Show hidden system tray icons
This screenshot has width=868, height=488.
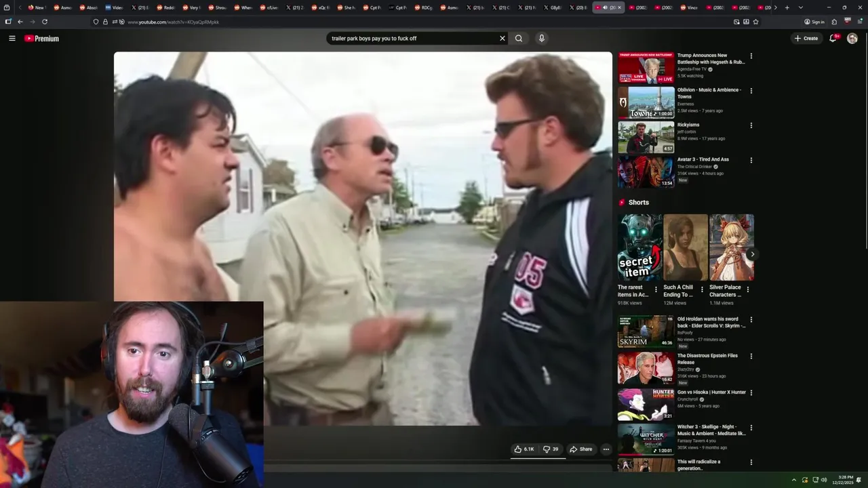click(793, 480)
